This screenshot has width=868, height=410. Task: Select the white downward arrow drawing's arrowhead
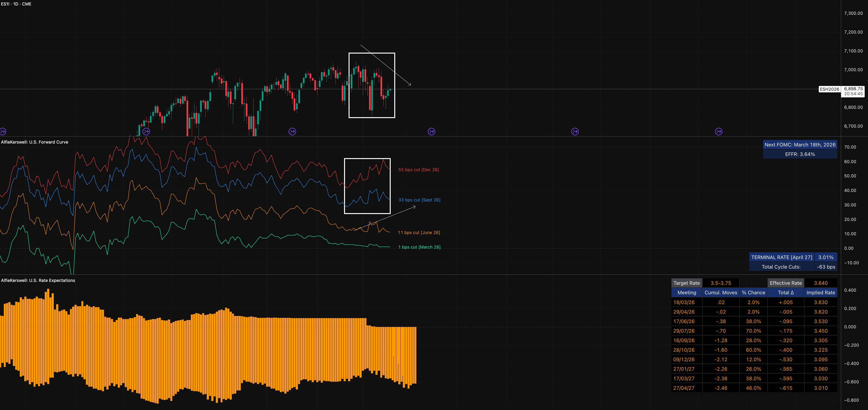point(410,84)
